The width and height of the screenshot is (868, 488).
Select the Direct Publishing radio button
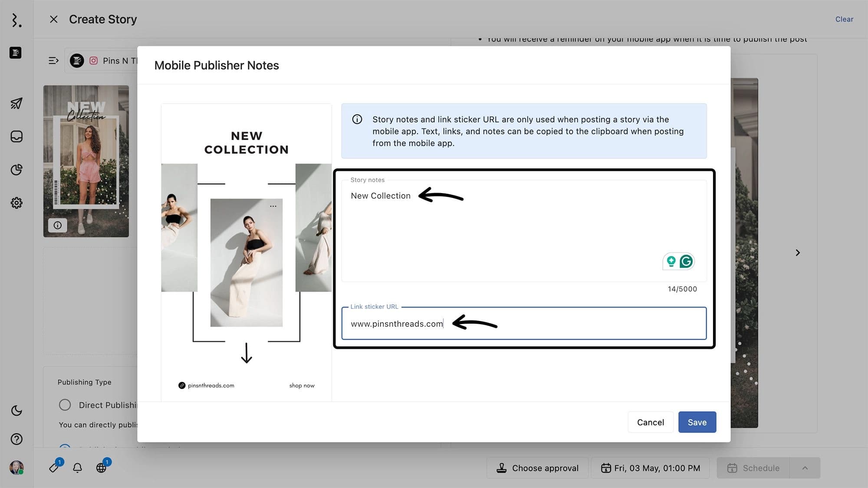pos(65,405)
